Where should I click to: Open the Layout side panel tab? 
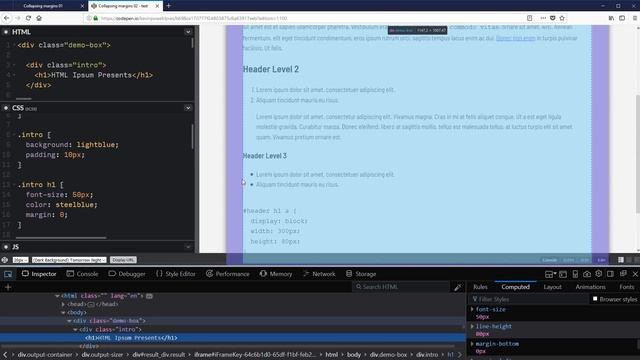[x=552, y=287]
